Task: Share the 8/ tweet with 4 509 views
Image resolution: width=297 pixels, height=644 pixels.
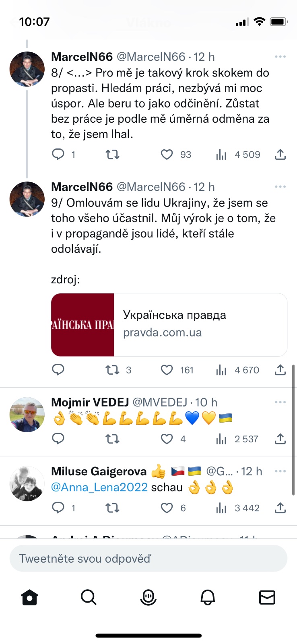Action: click(280, 155)
